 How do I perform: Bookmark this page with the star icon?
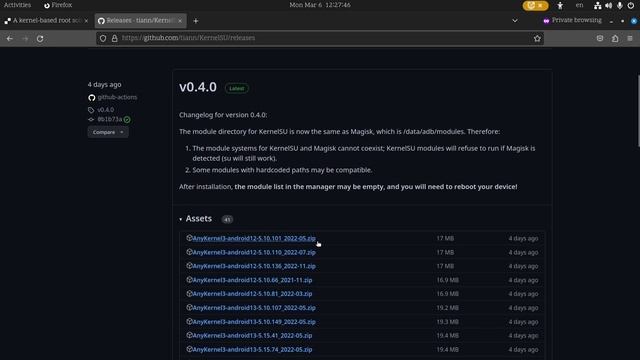click(x=537, y=38)
